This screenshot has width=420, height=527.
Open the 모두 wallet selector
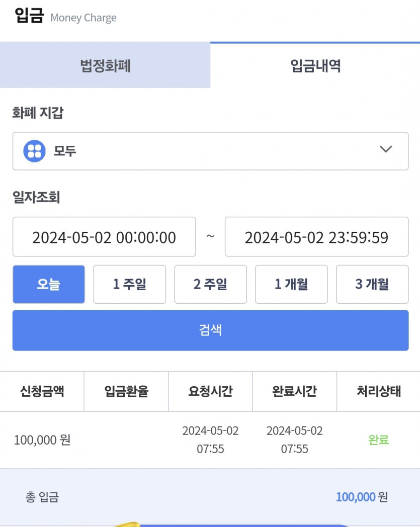coord(211,151)
